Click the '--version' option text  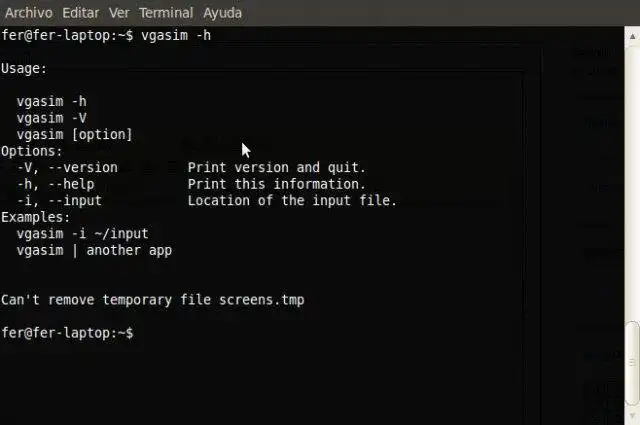coord(82,167)
